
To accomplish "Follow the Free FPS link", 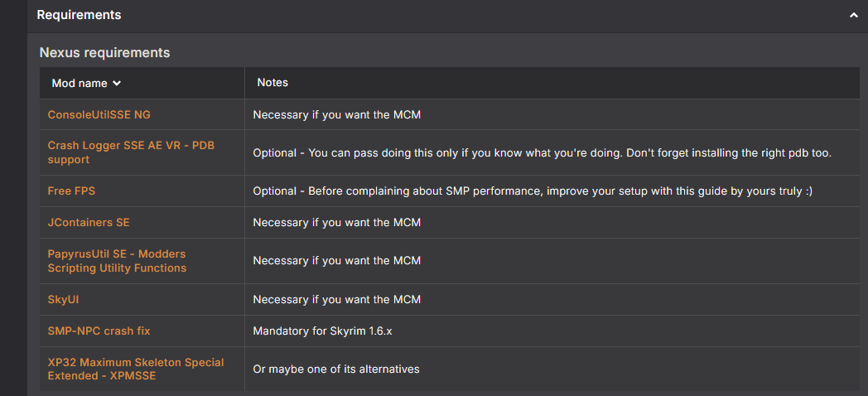I will coord(71,191).
